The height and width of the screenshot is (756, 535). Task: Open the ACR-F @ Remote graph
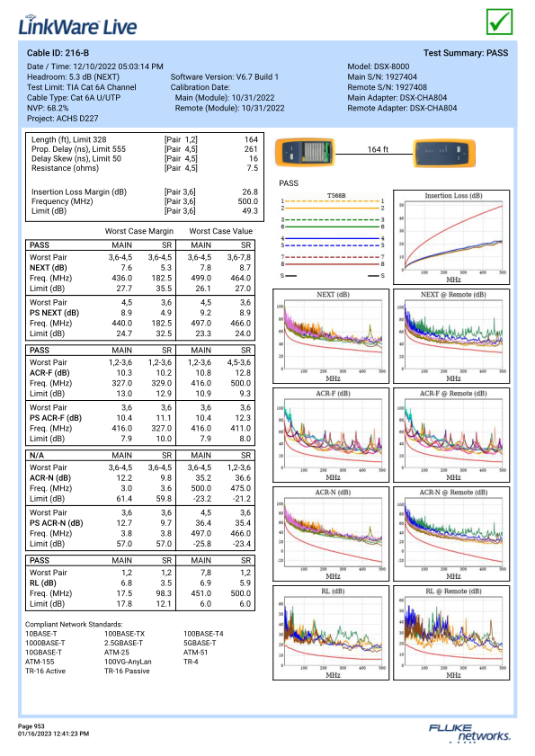(x=451, y=435)
